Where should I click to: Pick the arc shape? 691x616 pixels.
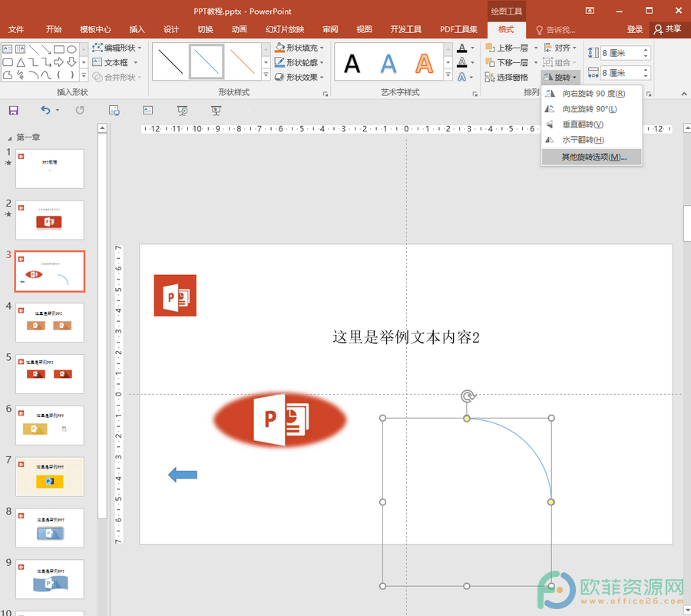(x=33, y=75)
